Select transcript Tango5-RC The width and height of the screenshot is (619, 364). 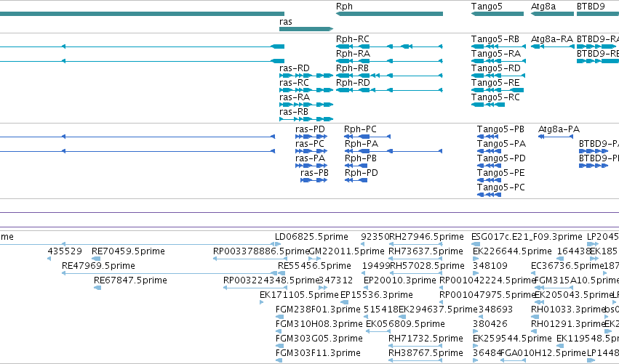(x=495, y=97)
